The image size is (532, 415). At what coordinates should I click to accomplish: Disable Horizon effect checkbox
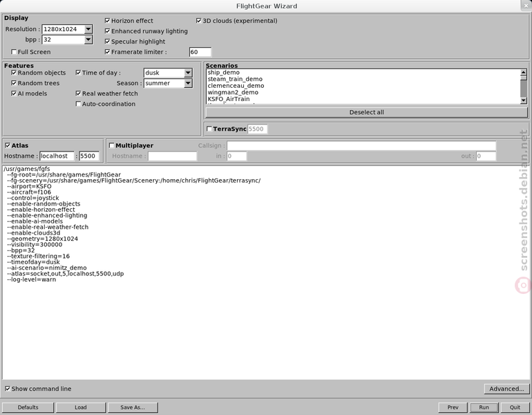[x=108, y=21]
